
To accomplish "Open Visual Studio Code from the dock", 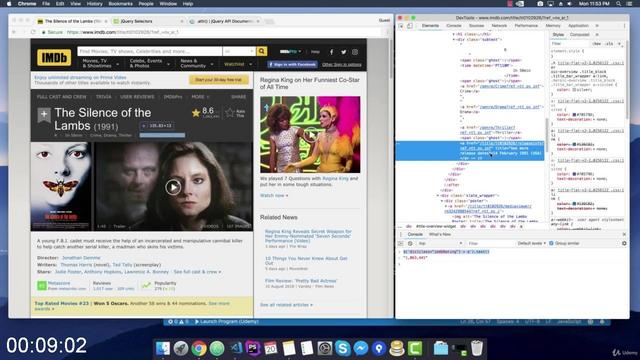I will point(236,348).
